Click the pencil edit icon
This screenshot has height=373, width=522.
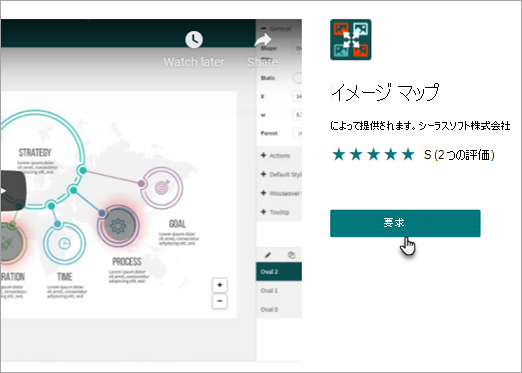coord(268,255)
